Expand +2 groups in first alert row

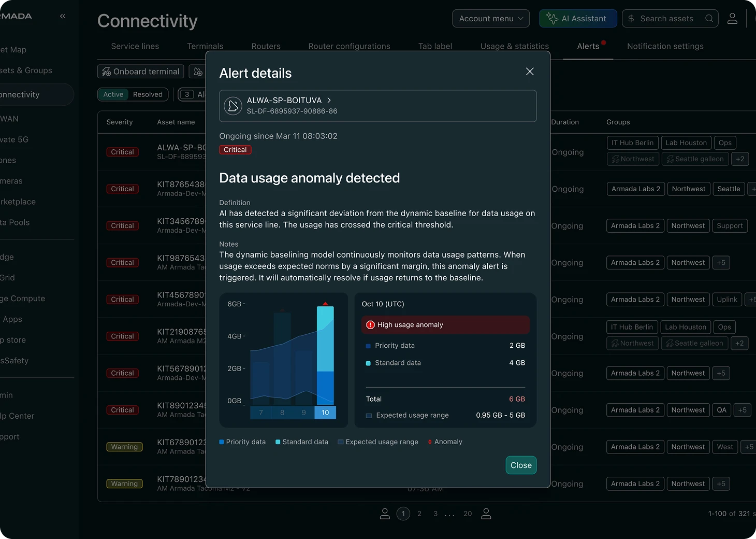coord(740,159)
